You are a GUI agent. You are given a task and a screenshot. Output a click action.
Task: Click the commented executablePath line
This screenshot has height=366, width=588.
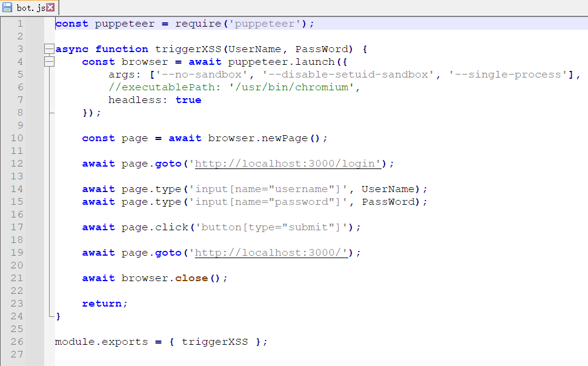234,87
